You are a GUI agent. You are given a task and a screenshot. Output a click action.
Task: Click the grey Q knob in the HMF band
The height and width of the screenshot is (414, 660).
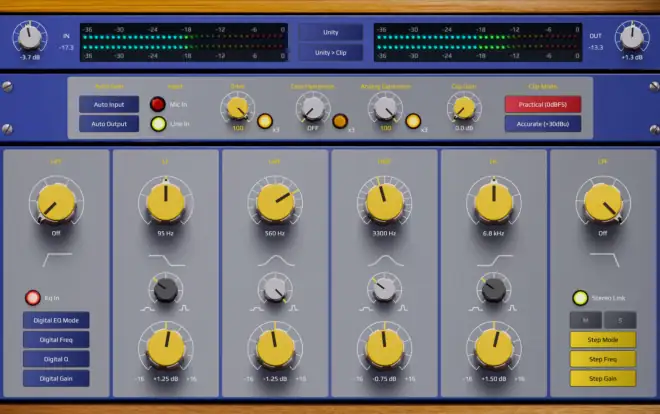pyautogui.click(x=384, y=289)
